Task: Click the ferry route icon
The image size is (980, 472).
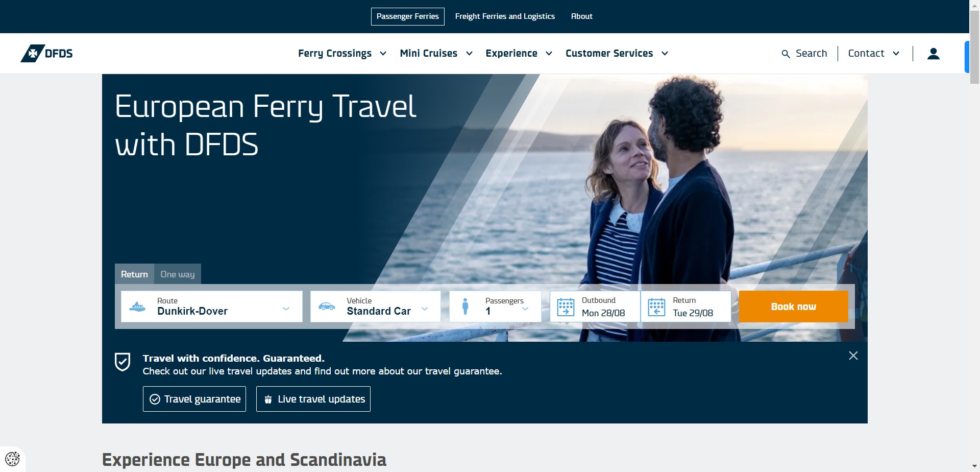Action: (x=137, y=306)
